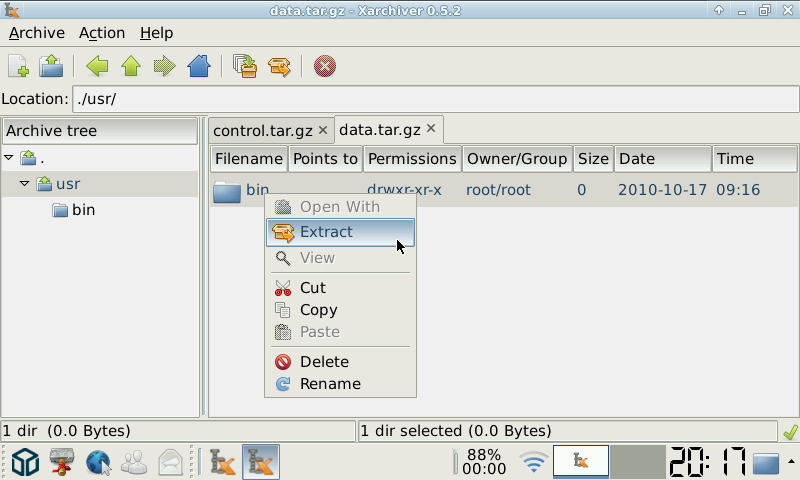
Task: Sort by the Time column
Action: pyautogui.click(x=755, y=159)
